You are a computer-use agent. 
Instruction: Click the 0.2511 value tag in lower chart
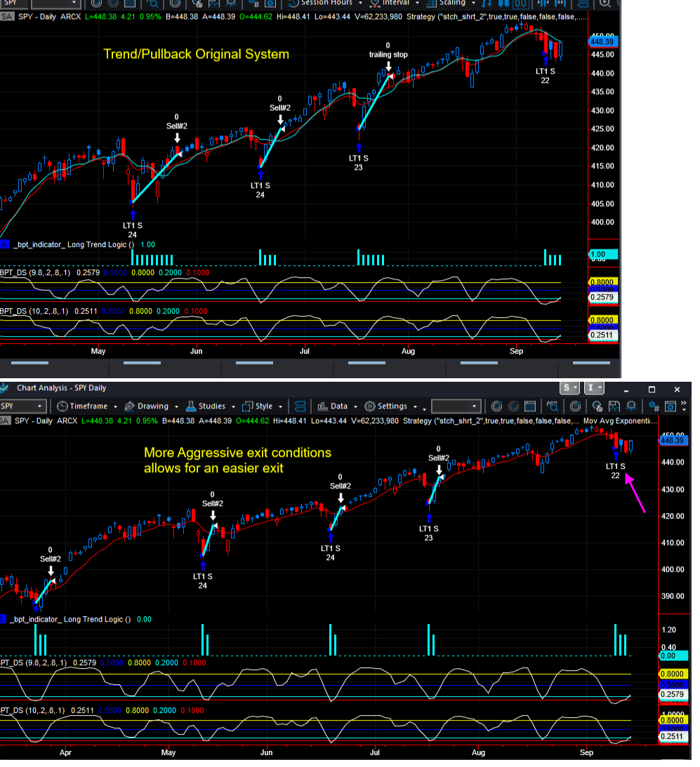click(673, 736)
